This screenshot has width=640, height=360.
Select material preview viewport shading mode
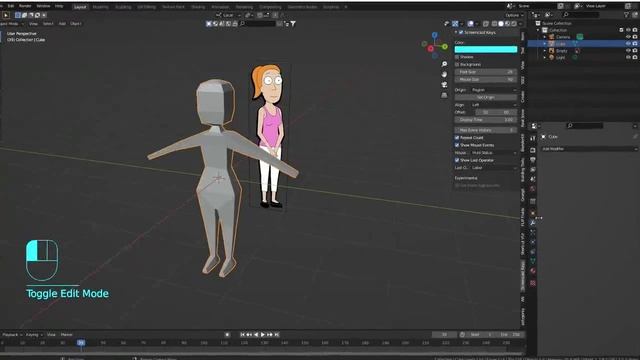[x=507, y=24]
